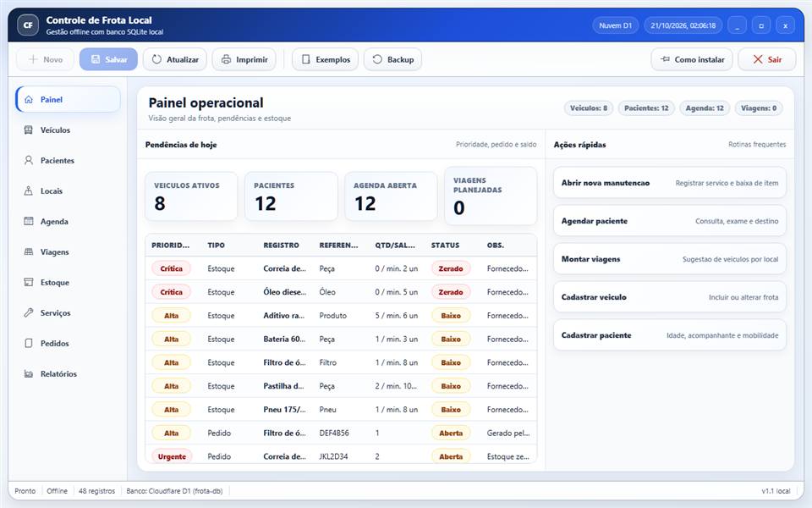Open the Relatórios section
The image size is (812, 508).
(68, 373)
